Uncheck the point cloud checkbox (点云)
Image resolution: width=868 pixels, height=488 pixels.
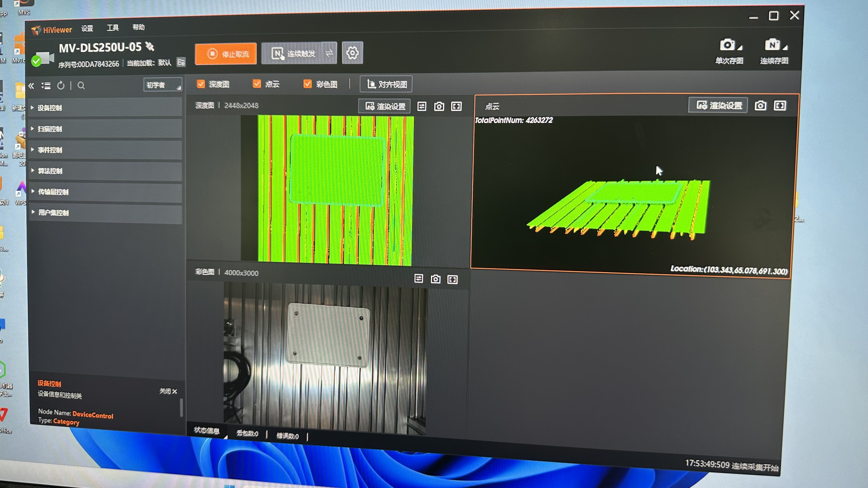[257, 83]
